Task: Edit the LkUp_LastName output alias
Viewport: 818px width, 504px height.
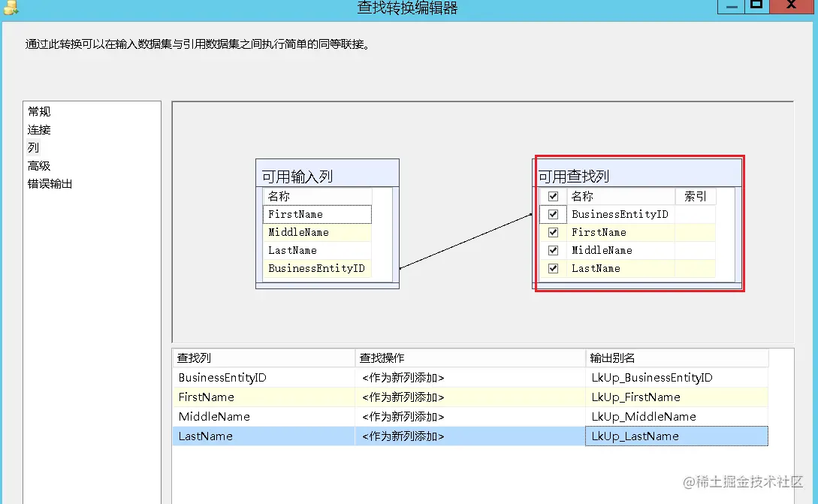Action: 677,436
